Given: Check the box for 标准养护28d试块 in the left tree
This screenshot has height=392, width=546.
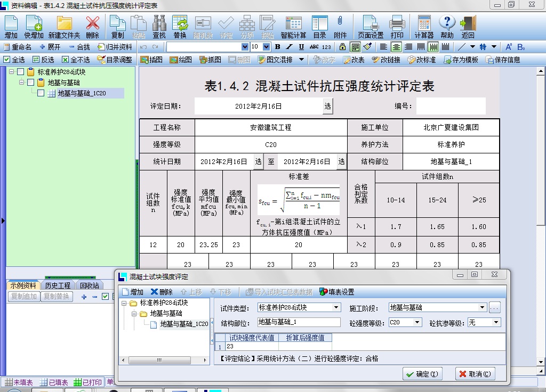Looking at the screenshot, I should 21,72.
